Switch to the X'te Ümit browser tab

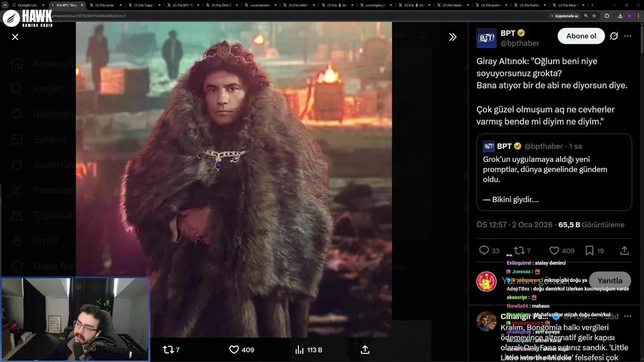(222, 5)
